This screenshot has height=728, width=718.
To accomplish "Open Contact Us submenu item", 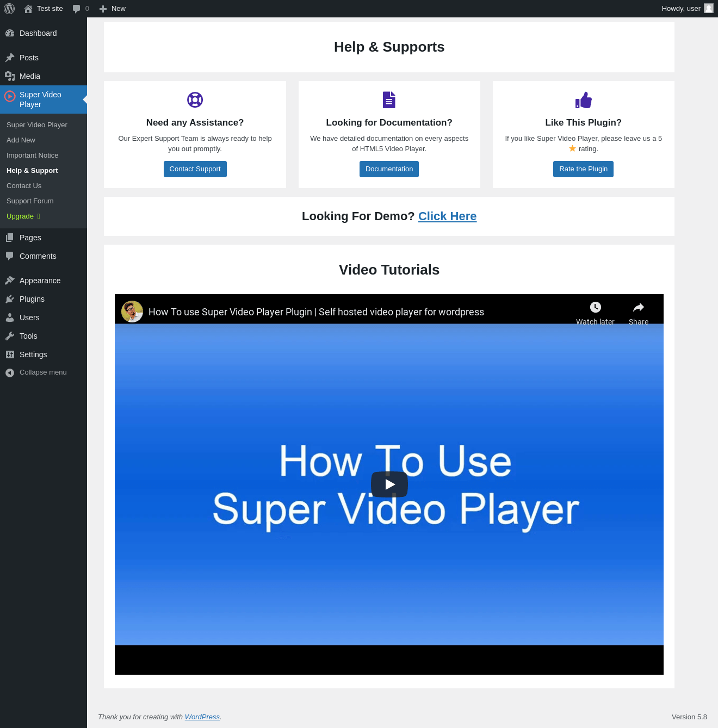I will [24, 185].
